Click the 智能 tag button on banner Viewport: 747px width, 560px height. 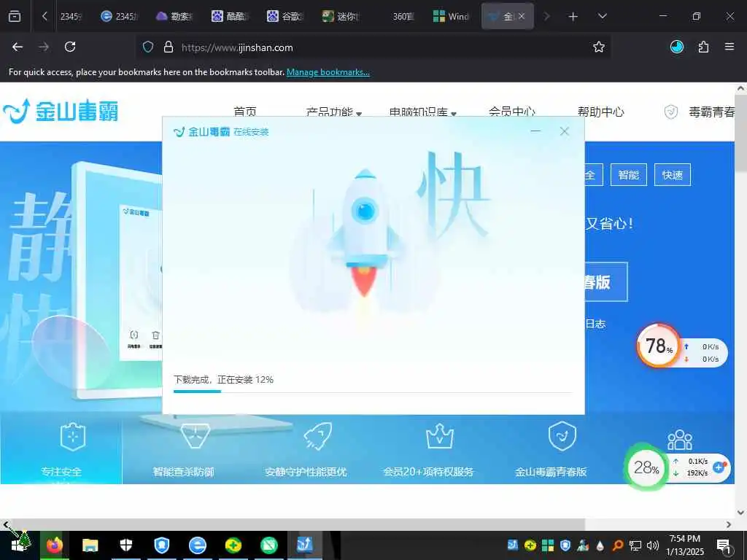point(628,175)
